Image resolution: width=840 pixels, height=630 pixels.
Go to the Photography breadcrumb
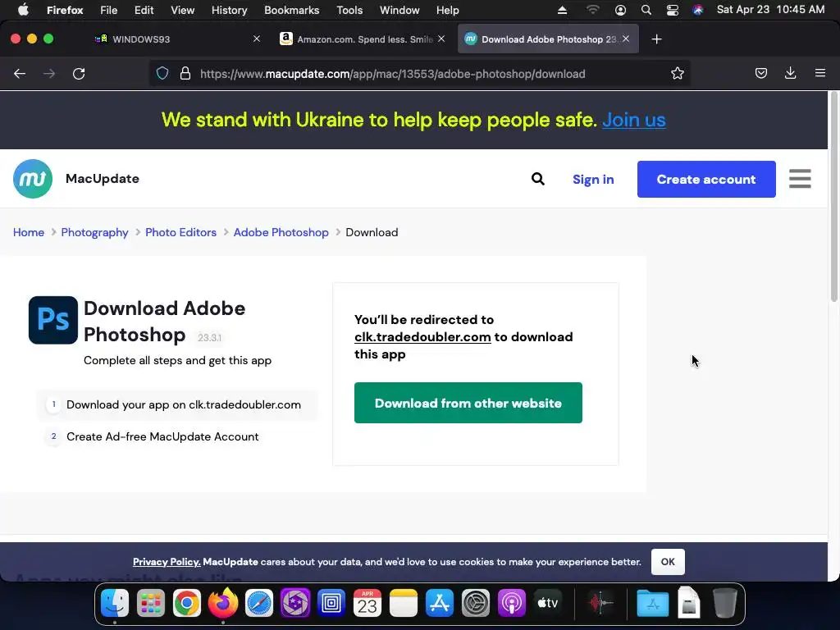click(94, 232)
